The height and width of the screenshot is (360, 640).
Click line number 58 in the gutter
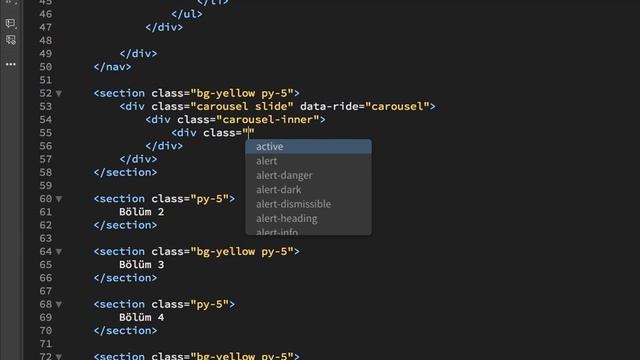point(46,172)
